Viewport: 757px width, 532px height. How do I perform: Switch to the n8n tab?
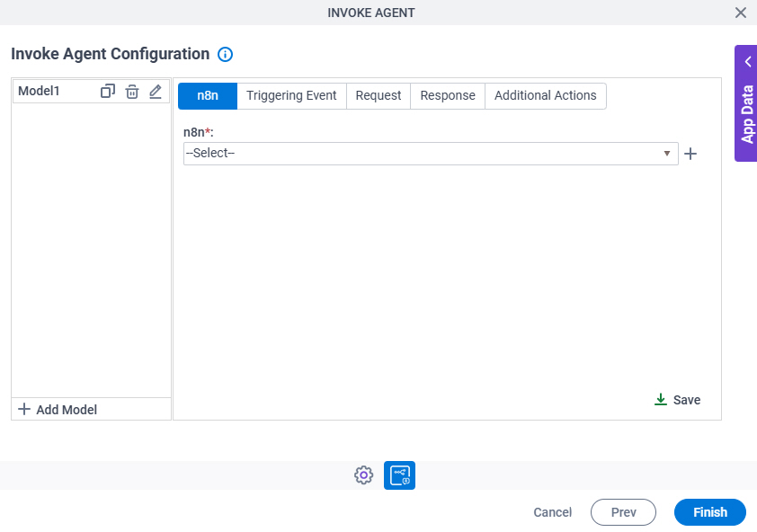point(208,95)
